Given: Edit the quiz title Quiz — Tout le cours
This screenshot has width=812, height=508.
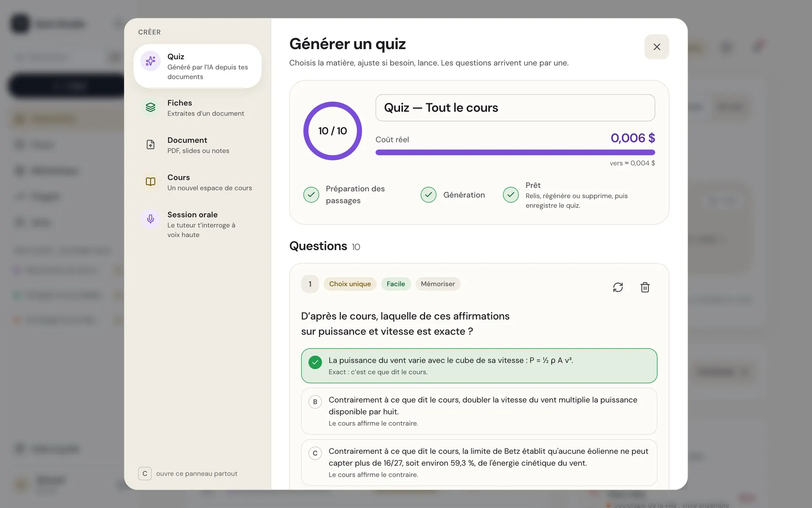Looking at the screenshot, I should (x=515, y=108).
